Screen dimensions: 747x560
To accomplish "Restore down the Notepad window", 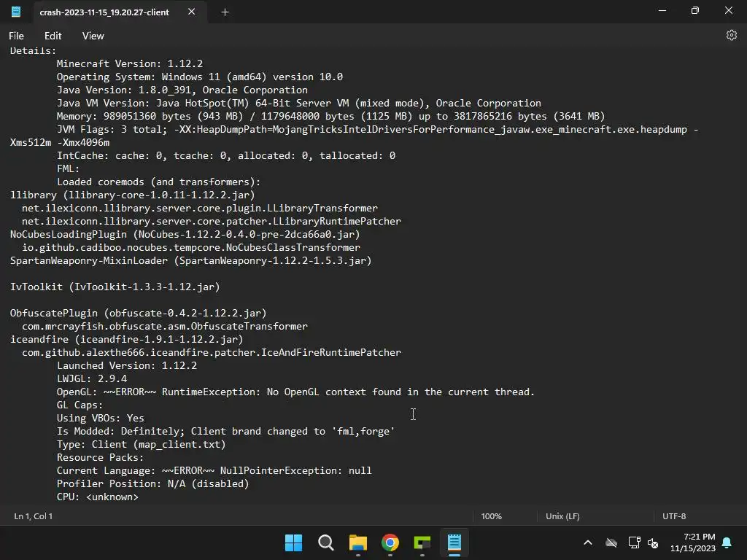I will 695,10.
